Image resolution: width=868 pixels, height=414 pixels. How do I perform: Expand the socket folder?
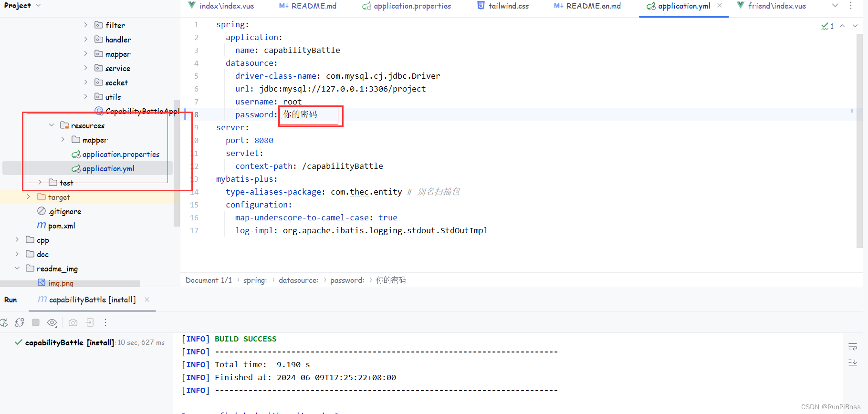(x=86, y=82)
